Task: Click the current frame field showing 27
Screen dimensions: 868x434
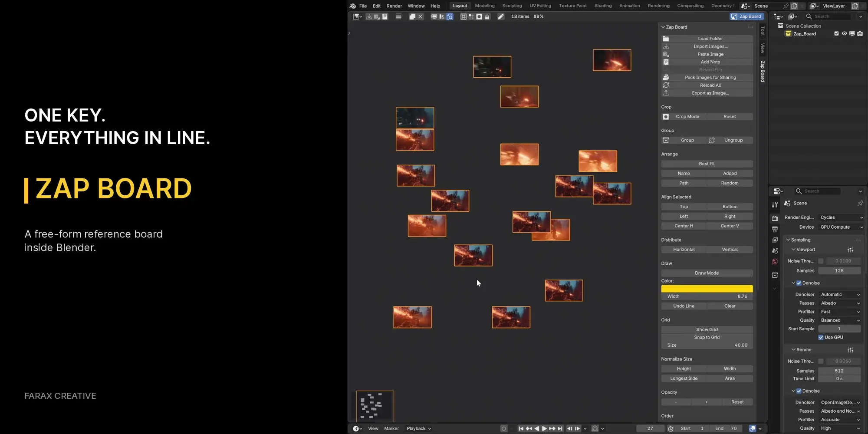Action: coord(650,429)
